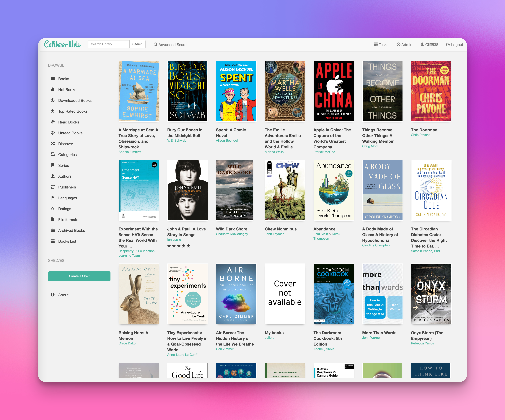The width and height of the screenshot is (505, 420).
Task: Open the Cover not available thumbnail
Action: (285, 294)
